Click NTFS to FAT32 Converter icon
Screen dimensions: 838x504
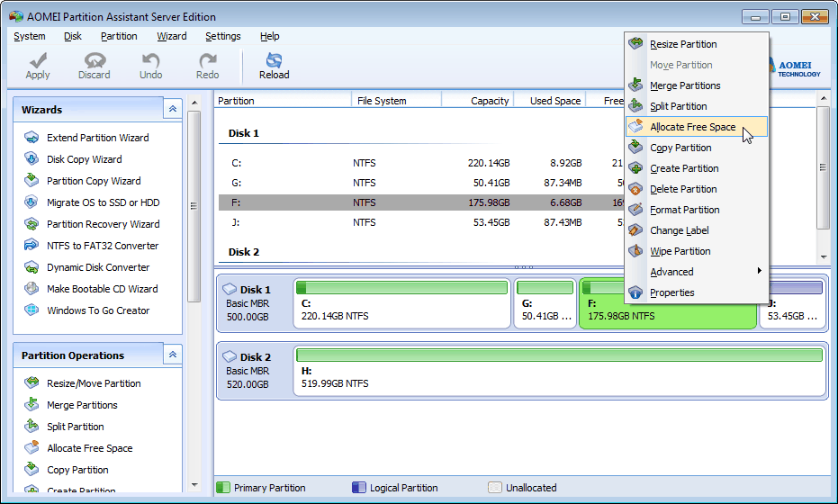tap(32, 245)
